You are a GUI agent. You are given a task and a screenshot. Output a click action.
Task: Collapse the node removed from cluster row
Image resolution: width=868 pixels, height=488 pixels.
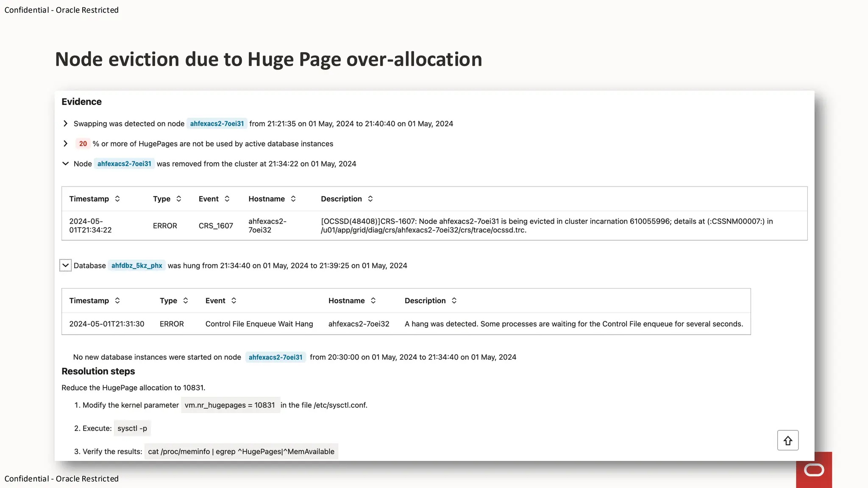(x=65, y=164)
